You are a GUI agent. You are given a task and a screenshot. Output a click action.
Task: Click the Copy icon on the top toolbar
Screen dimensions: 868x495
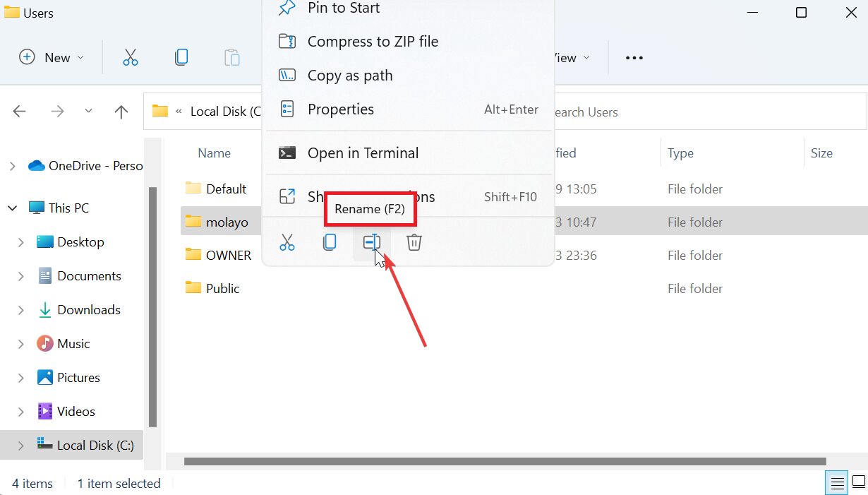point(181,57)
